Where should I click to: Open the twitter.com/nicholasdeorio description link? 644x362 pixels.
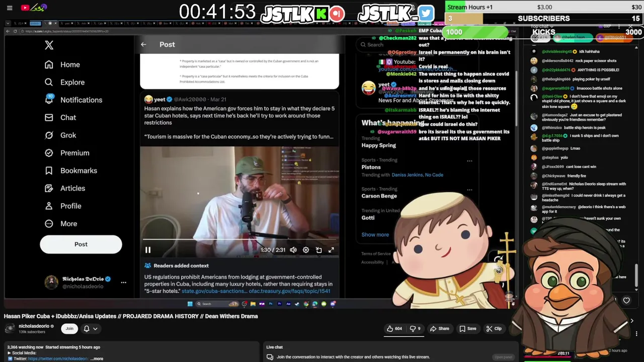[x=58, y=359]
